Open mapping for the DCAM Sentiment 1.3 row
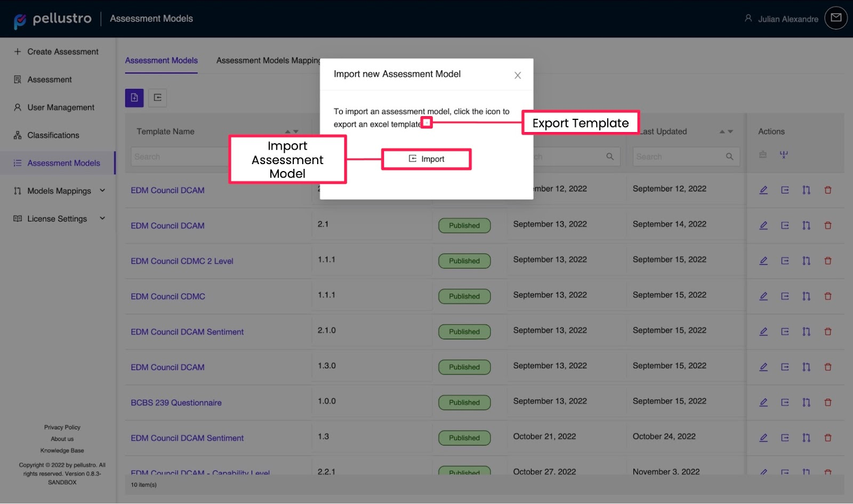The height and width of the screenshot is (504, 853). 806,437
